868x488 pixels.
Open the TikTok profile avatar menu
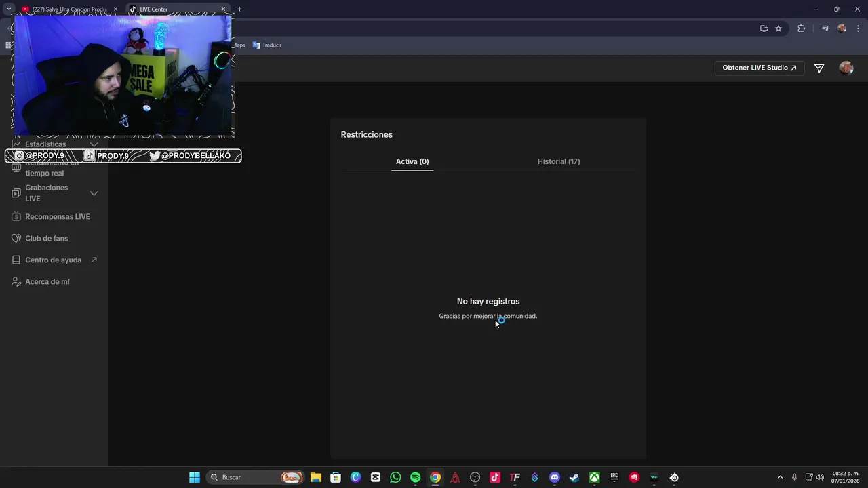(x=846, y=68)
